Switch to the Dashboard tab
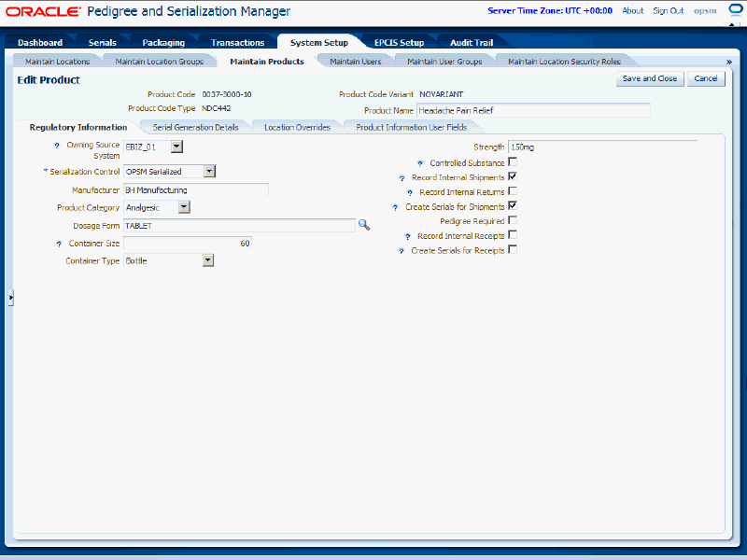 40,42
